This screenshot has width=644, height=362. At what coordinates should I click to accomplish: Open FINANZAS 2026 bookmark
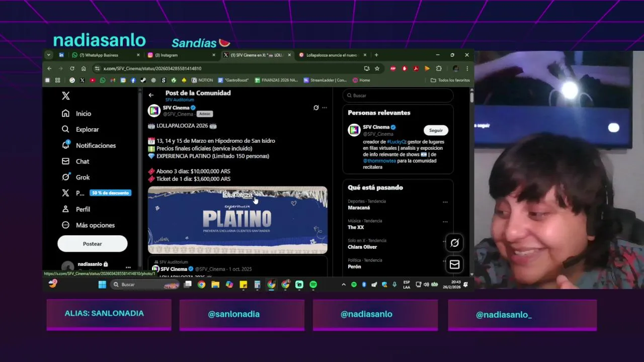(277, 80)
